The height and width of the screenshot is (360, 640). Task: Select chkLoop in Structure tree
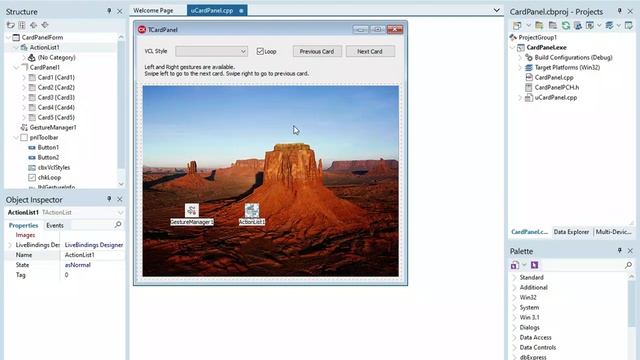pos(49,178)
